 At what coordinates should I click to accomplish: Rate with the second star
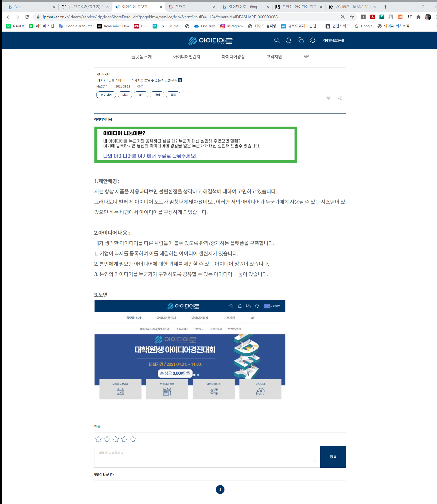click(107, 439)
